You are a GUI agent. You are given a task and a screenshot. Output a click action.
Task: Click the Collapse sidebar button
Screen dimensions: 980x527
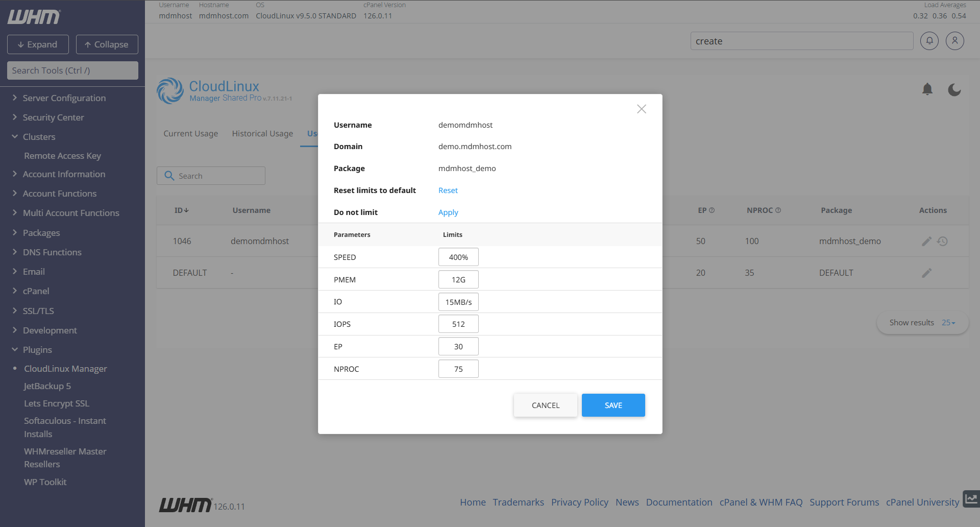click(107, 44)
